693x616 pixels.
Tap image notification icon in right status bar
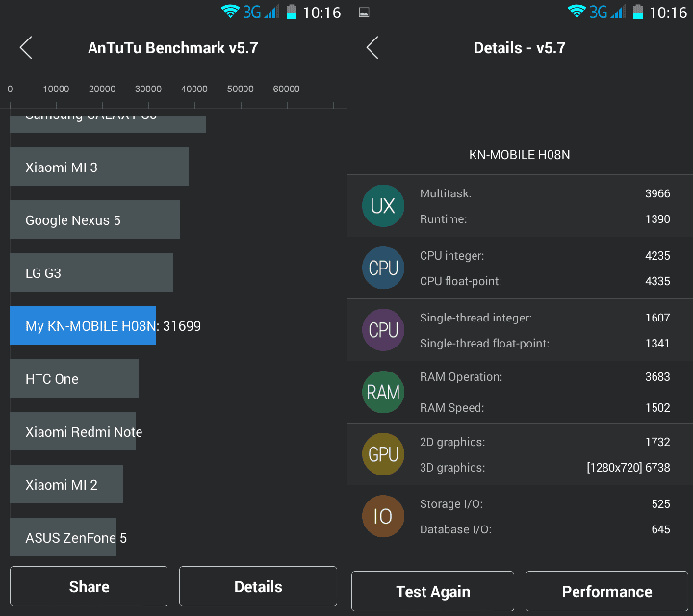364,13
